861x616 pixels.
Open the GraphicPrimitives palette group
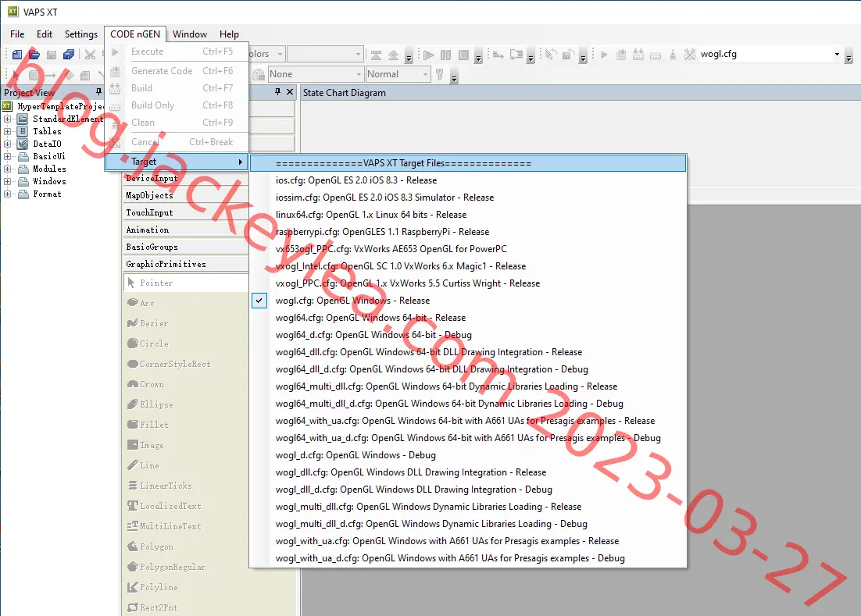point(186,264)
